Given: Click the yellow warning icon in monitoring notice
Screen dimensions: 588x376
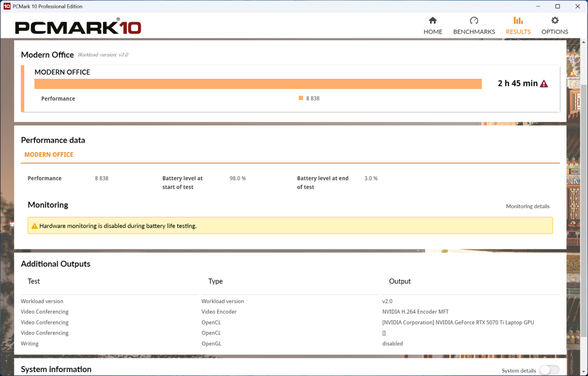Looking at the screenshot, I should tap(34, 226).
